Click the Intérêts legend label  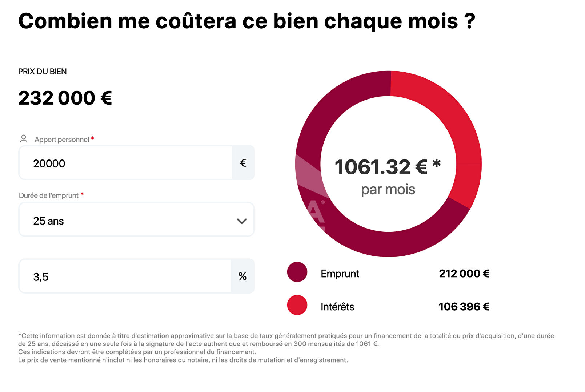click(337, 307)
